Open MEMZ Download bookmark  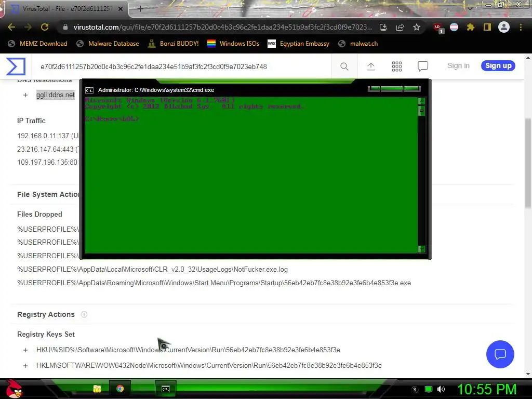(x=37, y=44)
